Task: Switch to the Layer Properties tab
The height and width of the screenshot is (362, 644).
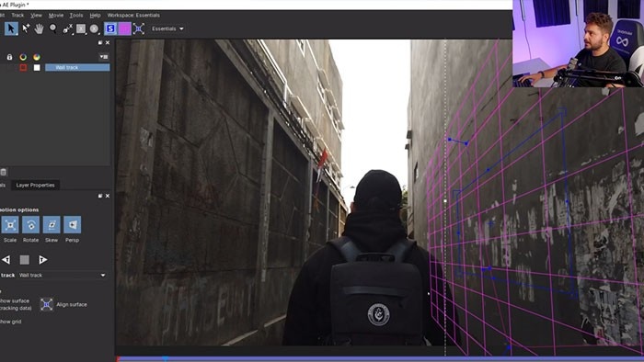Action: coord(35,186)
